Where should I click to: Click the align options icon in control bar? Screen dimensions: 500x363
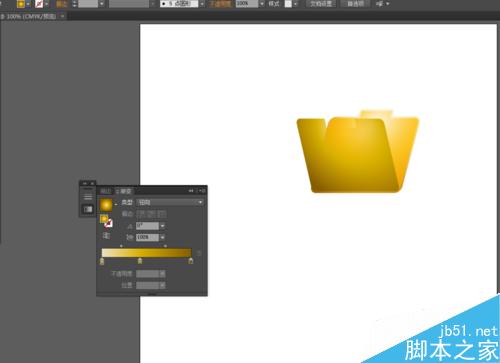[379, 4]
